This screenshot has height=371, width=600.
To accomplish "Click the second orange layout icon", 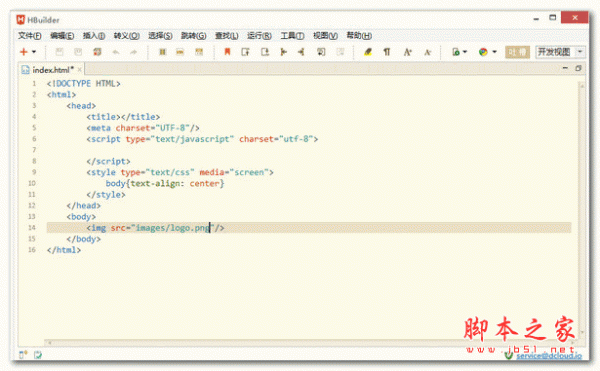I will tap(180, 52).
